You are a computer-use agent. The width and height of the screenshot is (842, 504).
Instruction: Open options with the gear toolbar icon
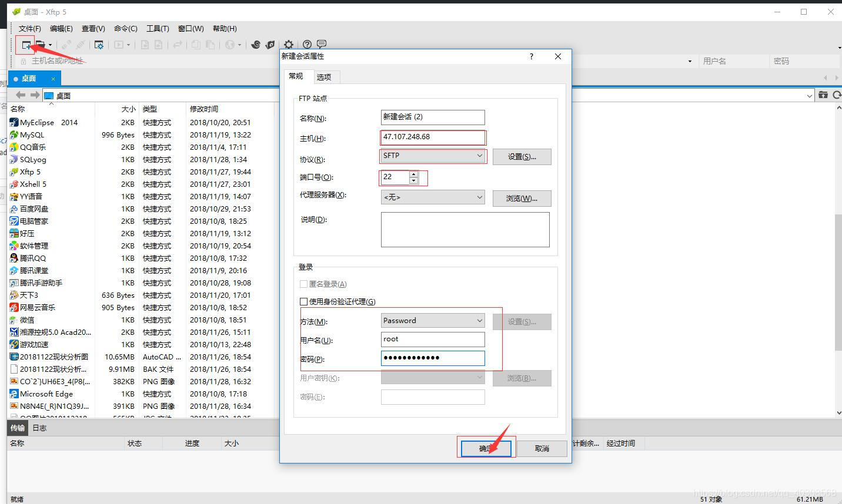(x=289, y=45)
